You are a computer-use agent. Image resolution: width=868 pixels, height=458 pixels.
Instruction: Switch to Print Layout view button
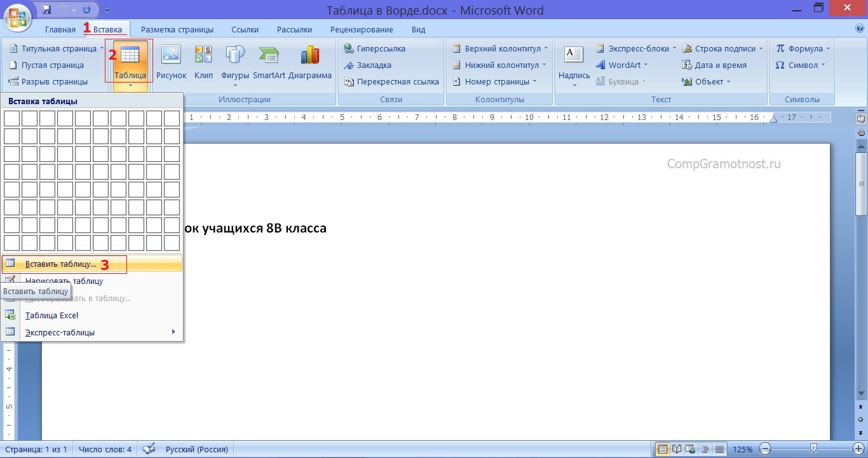tap(663, 449)
